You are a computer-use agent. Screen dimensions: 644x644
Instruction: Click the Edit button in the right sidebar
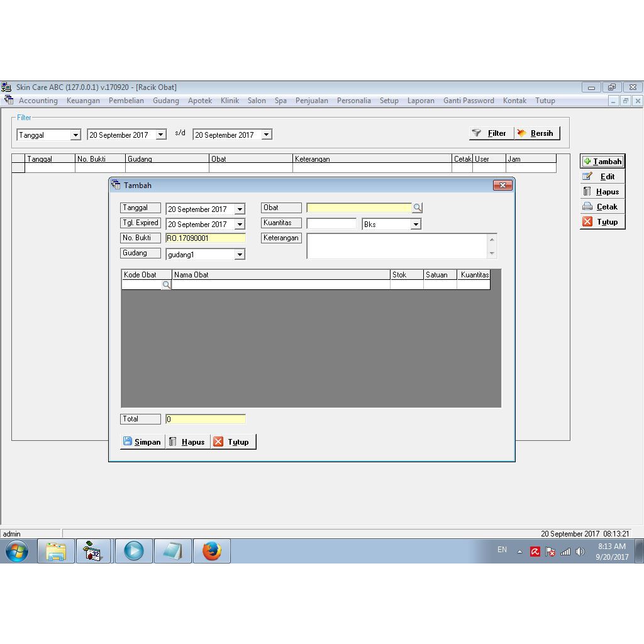(602, 176)
